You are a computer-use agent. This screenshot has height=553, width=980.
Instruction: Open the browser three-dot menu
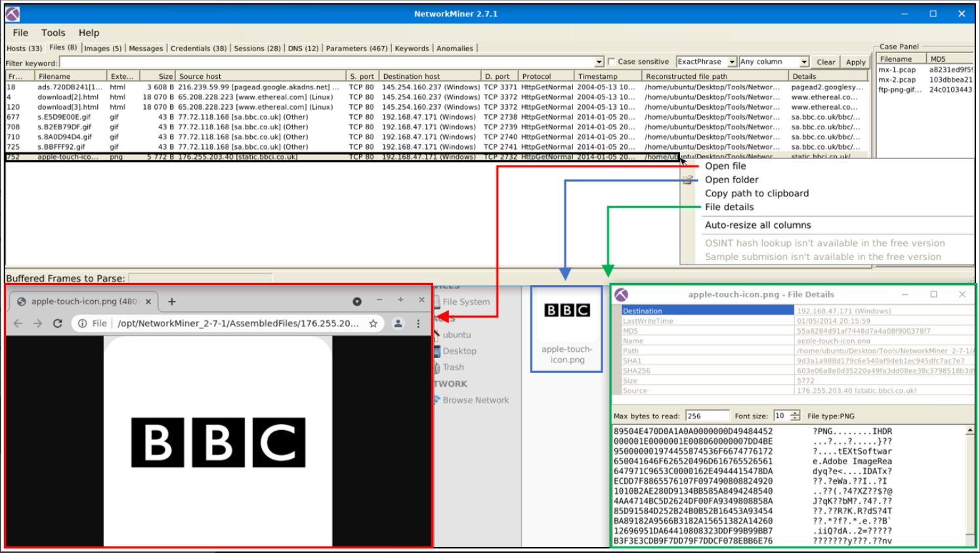click(418, 324)
